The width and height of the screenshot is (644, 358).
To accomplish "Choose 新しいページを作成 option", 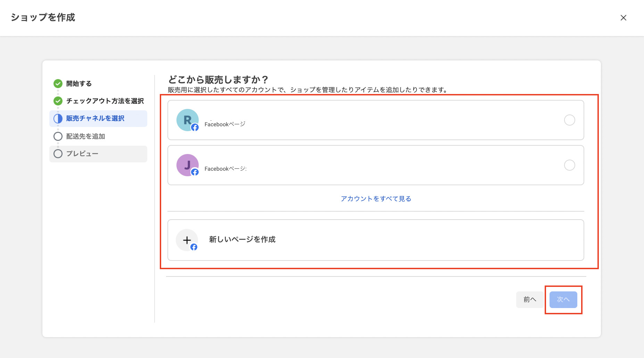I will pos(242,240).
